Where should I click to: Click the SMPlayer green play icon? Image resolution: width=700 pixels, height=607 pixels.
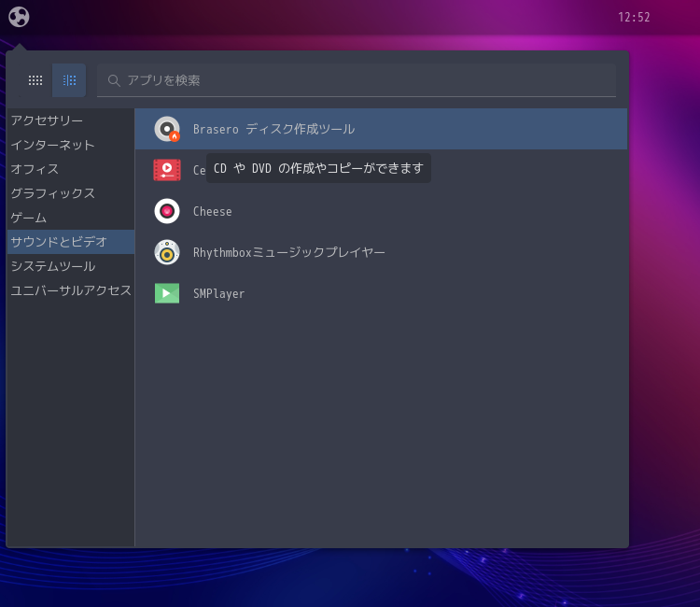[x=167, y=293]
